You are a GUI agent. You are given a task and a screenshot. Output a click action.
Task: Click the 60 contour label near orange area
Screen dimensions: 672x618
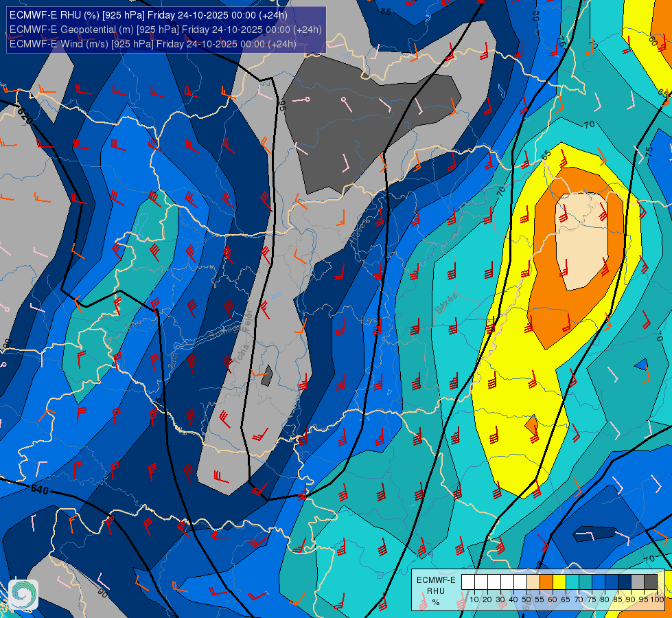[653, 41]
